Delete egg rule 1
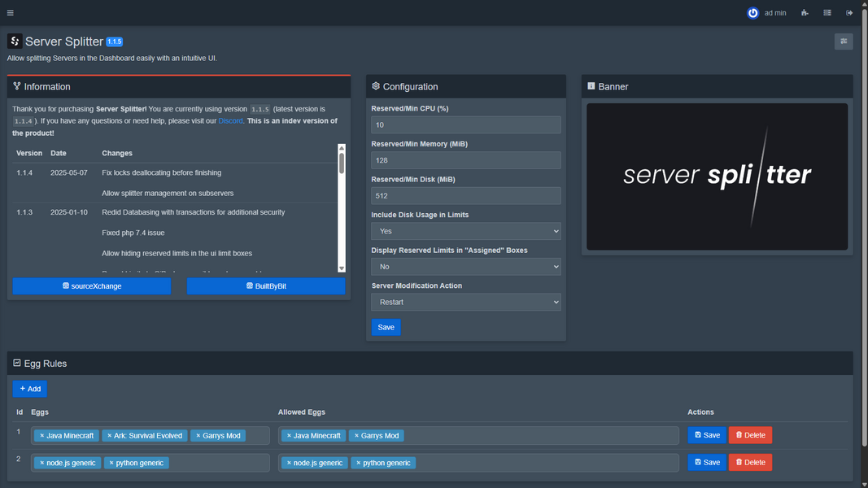Screen dimensions: 868x488 [751, 435]
